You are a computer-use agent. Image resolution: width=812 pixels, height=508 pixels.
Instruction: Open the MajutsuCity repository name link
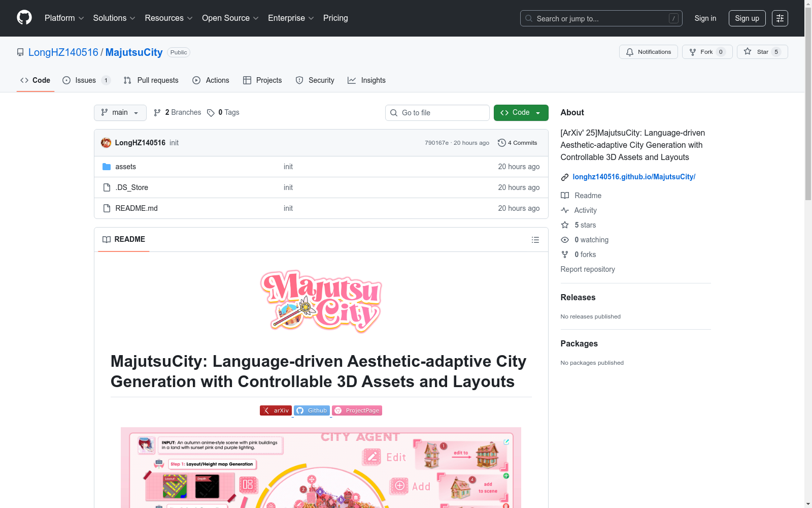[134, 52]
